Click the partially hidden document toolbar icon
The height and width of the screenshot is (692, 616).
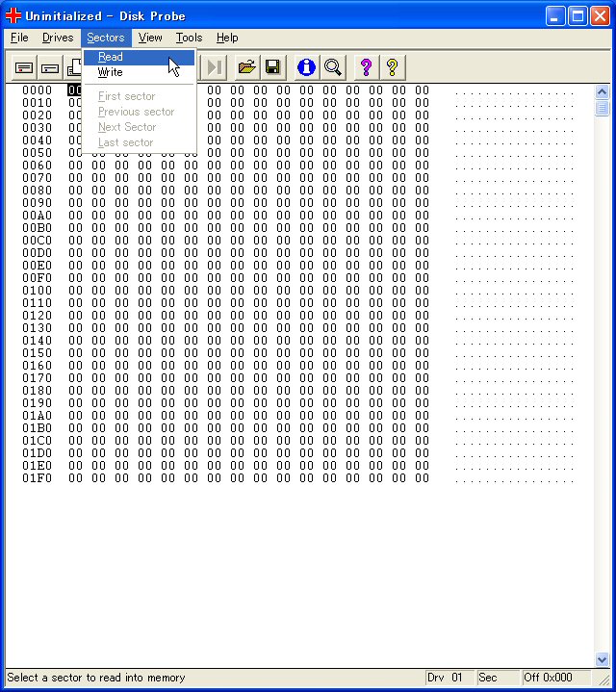click(73, 68)
